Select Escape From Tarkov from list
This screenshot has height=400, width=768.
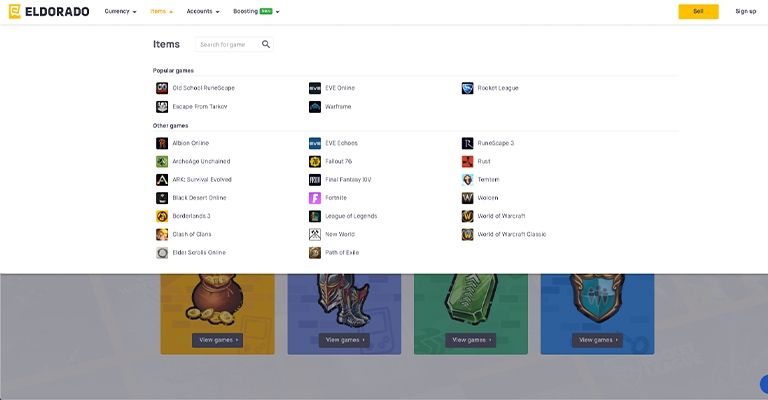(x=199, y=106)
